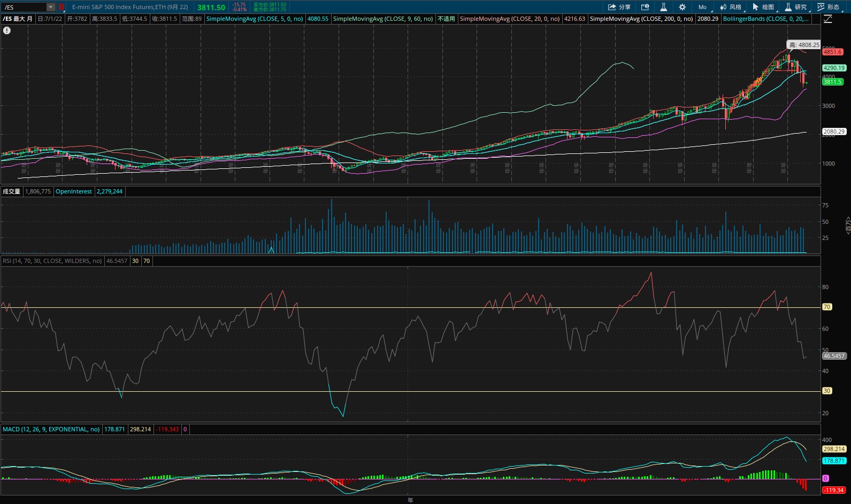This screenshot has height=504, width=851.
Task: Click the 年 time axis label
Action: (410, 500)
